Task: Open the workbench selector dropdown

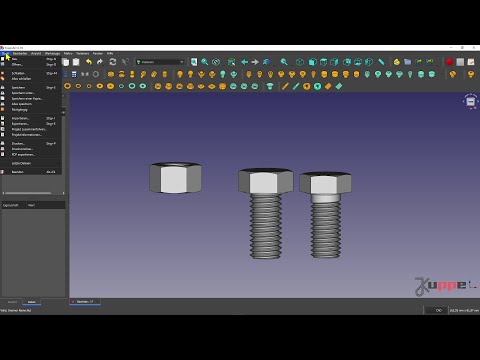Action: tap(160, 62)
